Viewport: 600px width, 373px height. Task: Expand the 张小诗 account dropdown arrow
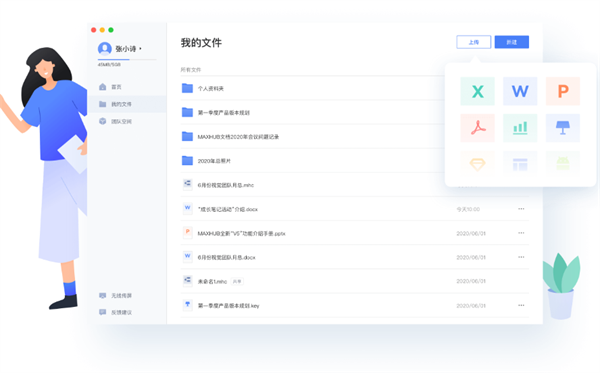tap(140, 49)
